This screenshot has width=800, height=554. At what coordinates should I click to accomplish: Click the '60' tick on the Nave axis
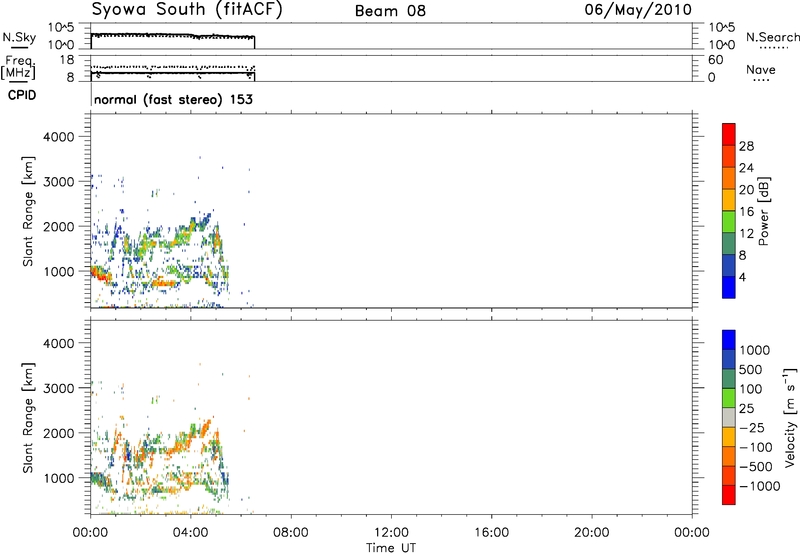(x=715, y=60)
